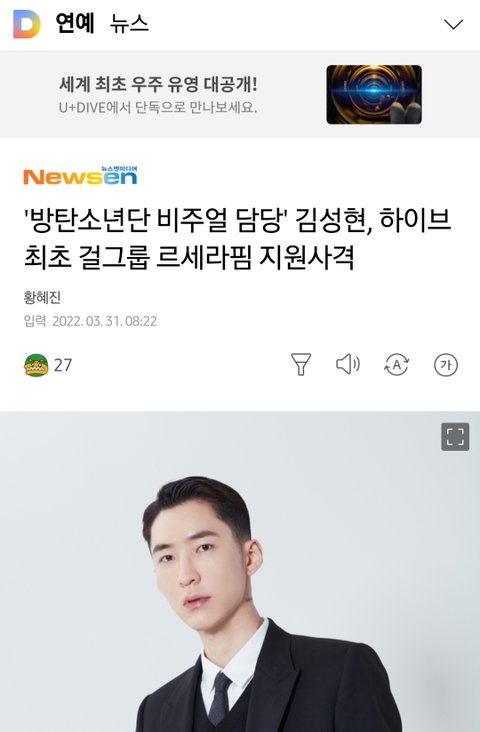Open the 연예 section

click(x=75, y=23)
